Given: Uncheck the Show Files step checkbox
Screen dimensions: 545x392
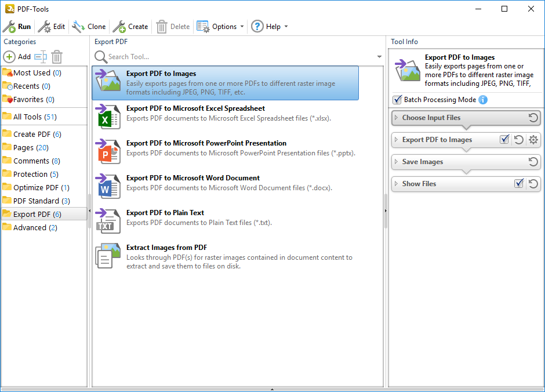Looking at the screenshot, I should 519,184.
